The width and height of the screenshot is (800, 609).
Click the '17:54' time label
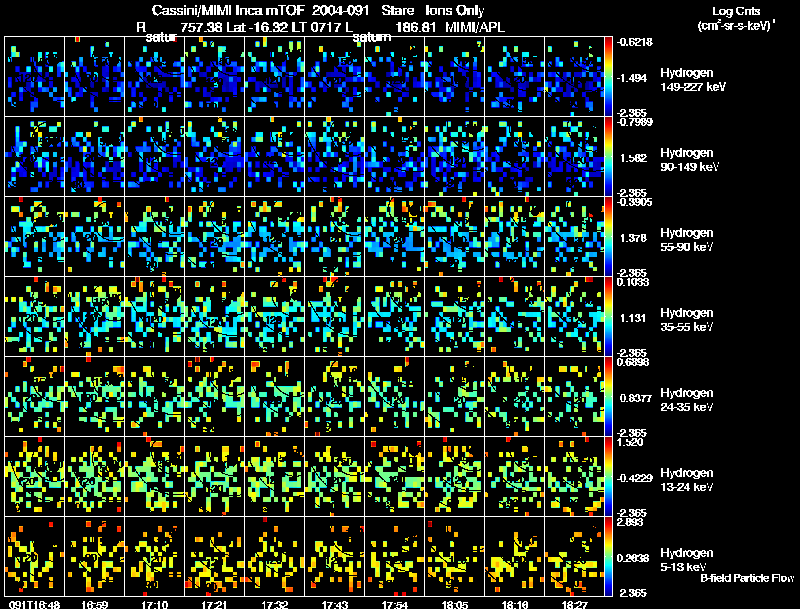(394, 604)
